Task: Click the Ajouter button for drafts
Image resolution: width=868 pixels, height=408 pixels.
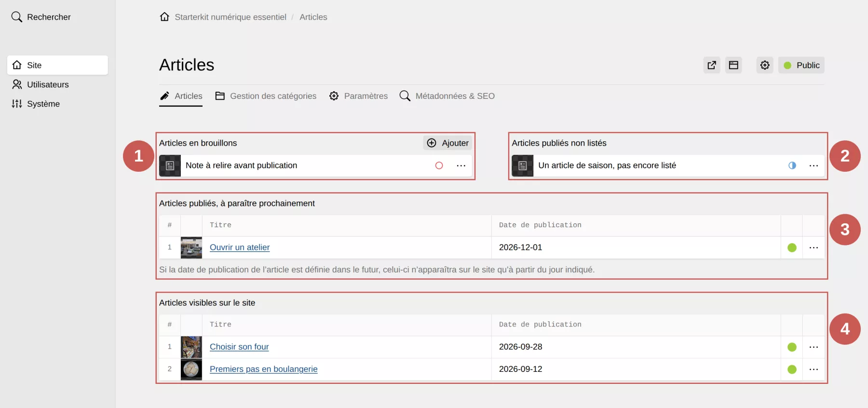Action: click(448, 143)
